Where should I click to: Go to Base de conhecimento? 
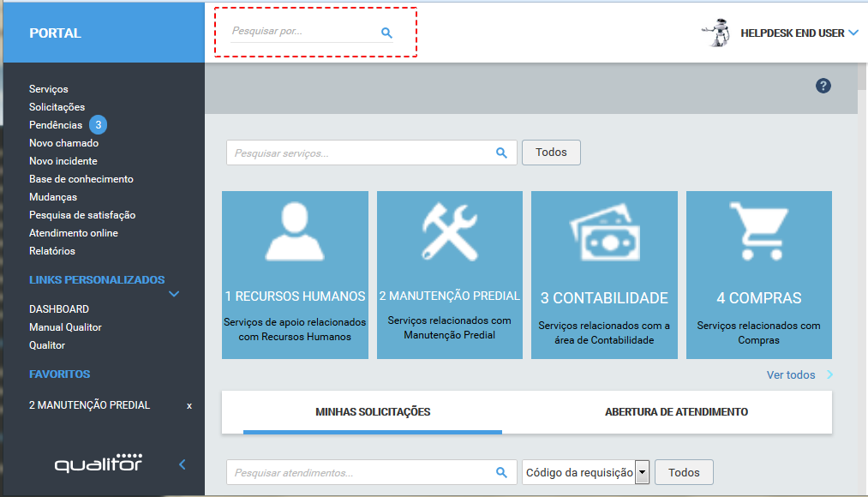(x=81, y=179)
